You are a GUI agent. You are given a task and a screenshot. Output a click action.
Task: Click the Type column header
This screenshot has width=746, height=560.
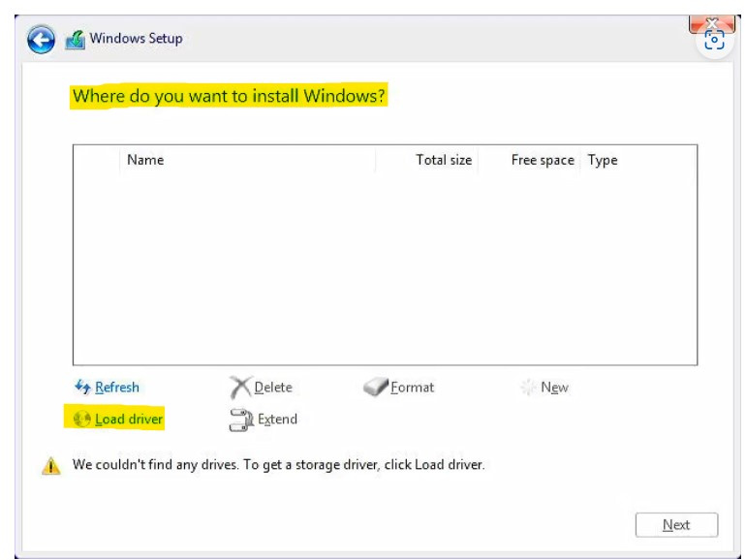(x=603, y=160)
